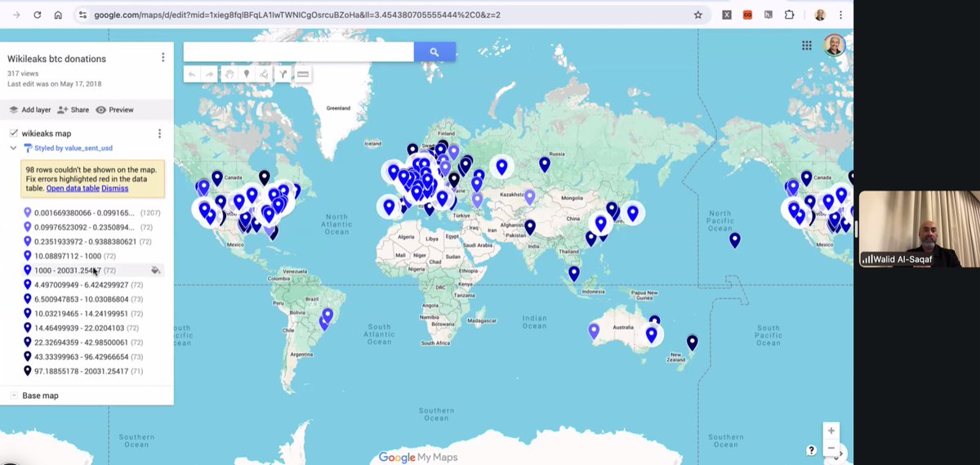980x465 pixels.
Task: Click the Share button
Action: [73, 110]
